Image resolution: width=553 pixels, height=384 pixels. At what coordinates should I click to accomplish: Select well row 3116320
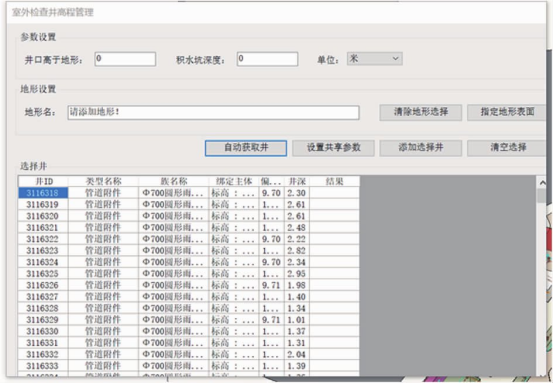coord(189,216)
